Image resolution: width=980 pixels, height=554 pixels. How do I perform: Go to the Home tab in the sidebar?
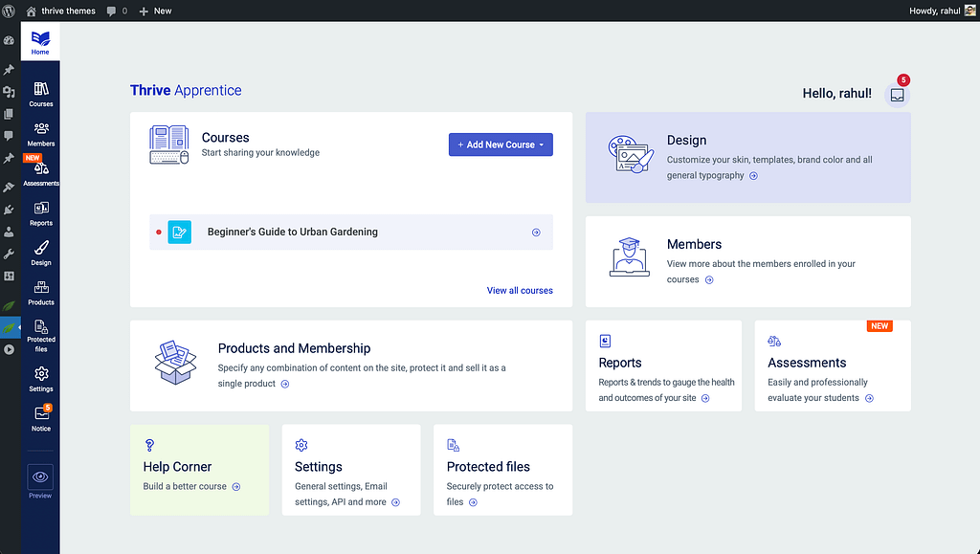(x=40, y=42)
